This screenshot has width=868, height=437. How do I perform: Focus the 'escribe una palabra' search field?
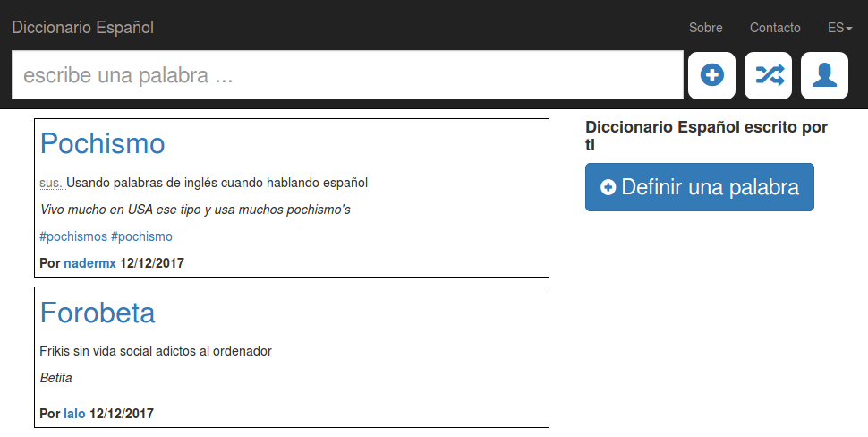click(x=347, y=75)
